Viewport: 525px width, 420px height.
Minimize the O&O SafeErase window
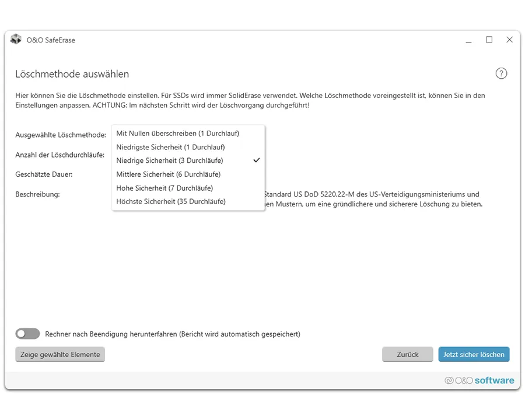[x=468, y=40]
